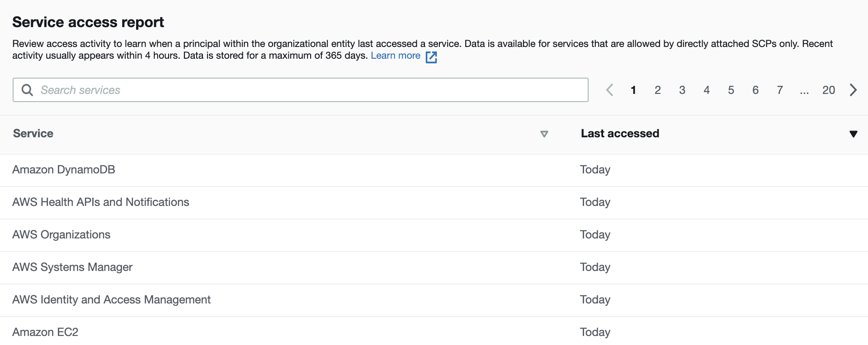868x345 pixels.
Task: Go to the previous page arrow
Action: (609, 90)
